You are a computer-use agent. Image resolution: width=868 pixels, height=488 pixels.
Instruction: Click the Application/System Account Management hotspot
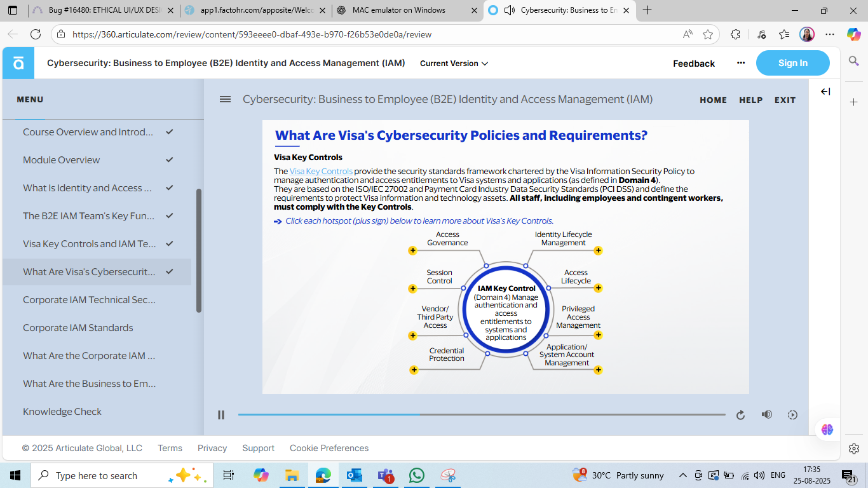click(598, 370)
